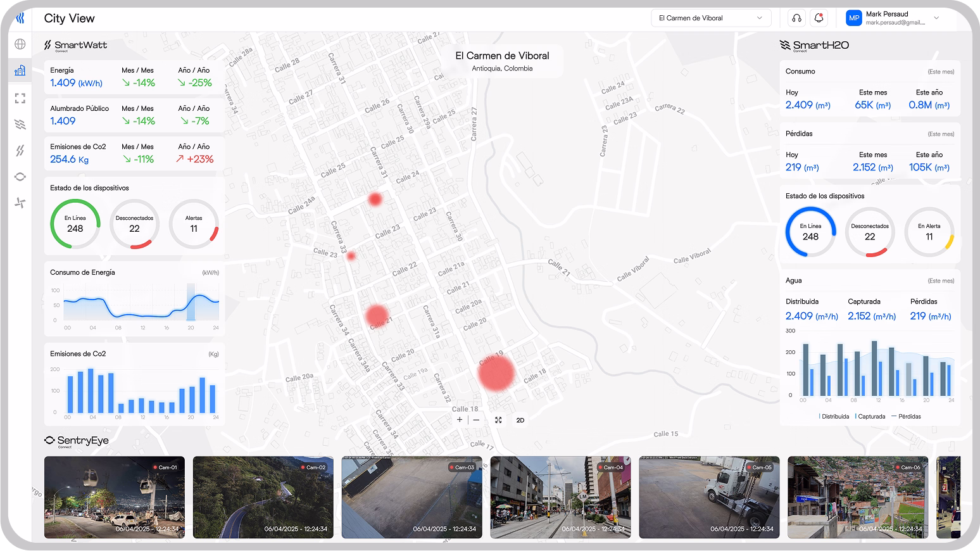Click the City View page title
This screenshot has width=980, height=551.
(69, 18)
